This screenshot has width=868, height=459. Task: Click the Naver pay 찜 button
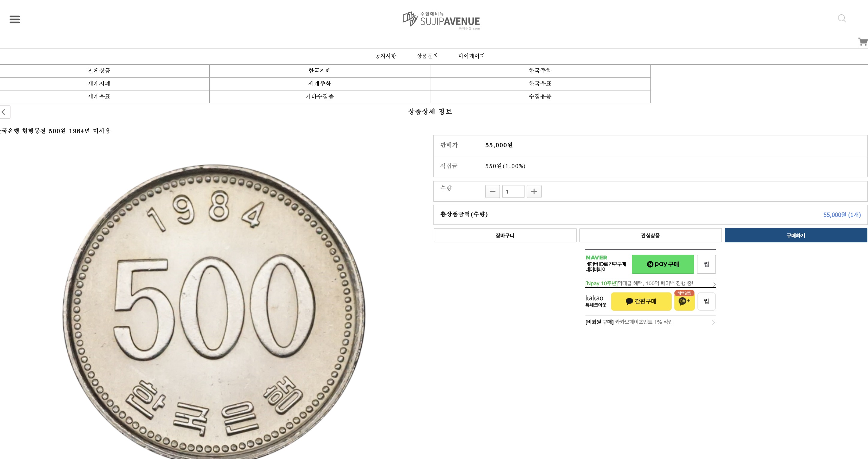pos(706,264)
